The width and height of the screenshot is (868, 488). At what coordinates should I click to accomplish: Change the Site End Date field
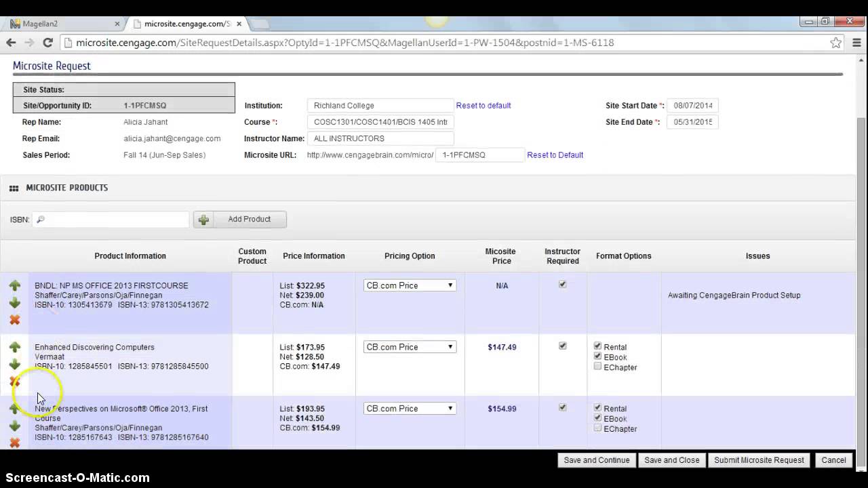pos(692,122)
